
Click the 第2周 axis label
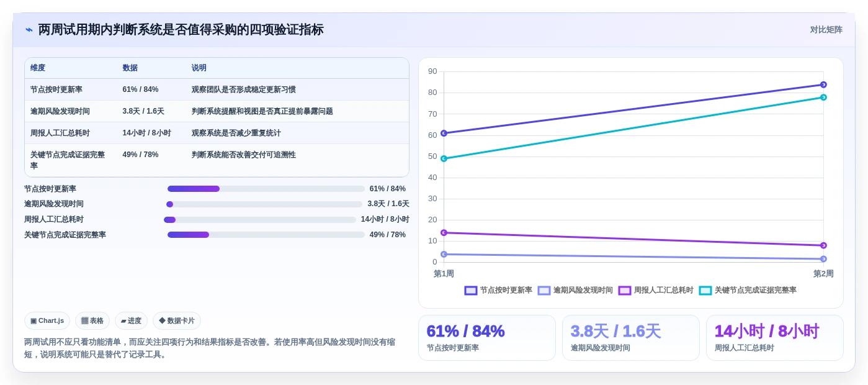point(823,274)
